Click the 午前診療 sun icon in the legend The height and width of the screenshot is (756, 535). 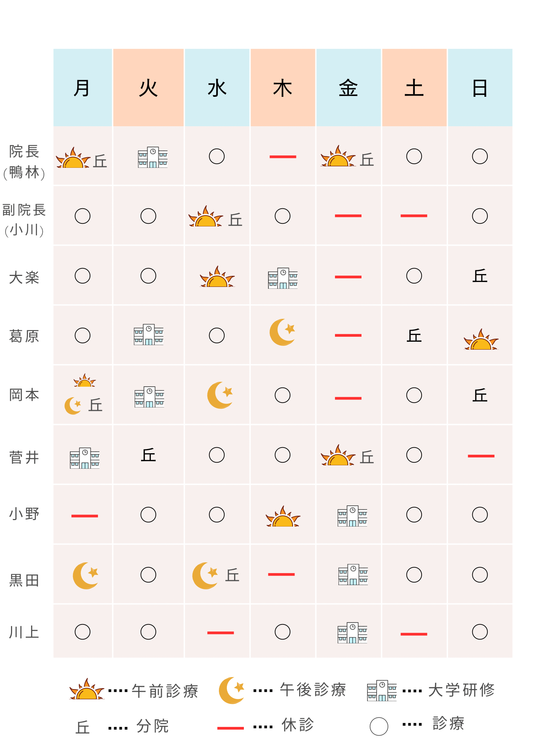click(87, 690)
